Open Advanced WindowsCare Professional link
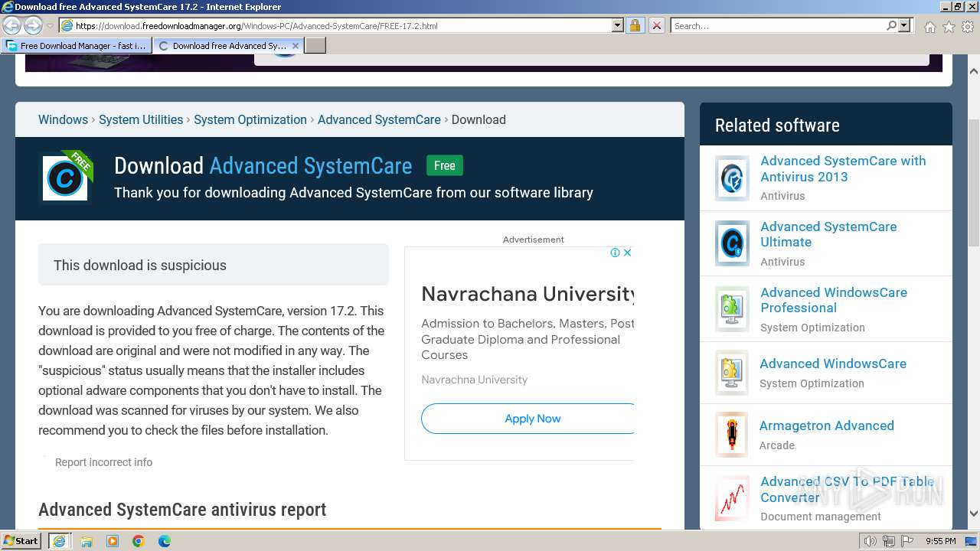The height and width of the screenshot is (551, 980). point(834,300)
